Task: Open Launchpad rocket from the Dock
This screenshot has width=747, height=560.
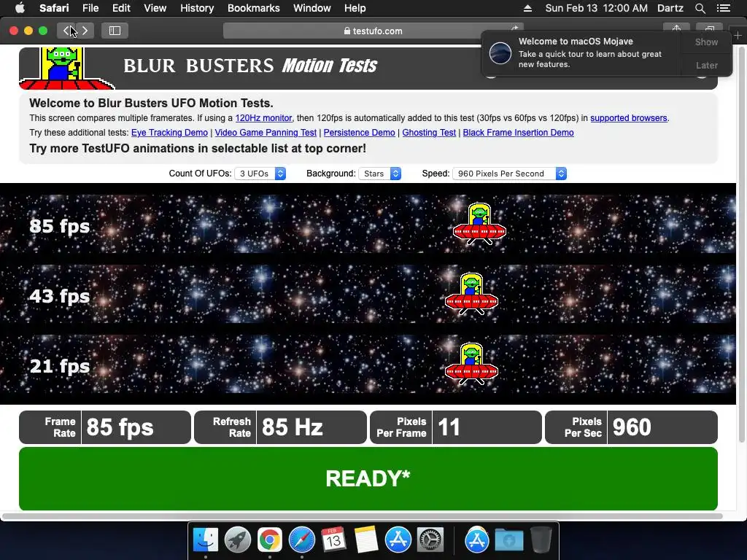Action: (x=238, y=540)
